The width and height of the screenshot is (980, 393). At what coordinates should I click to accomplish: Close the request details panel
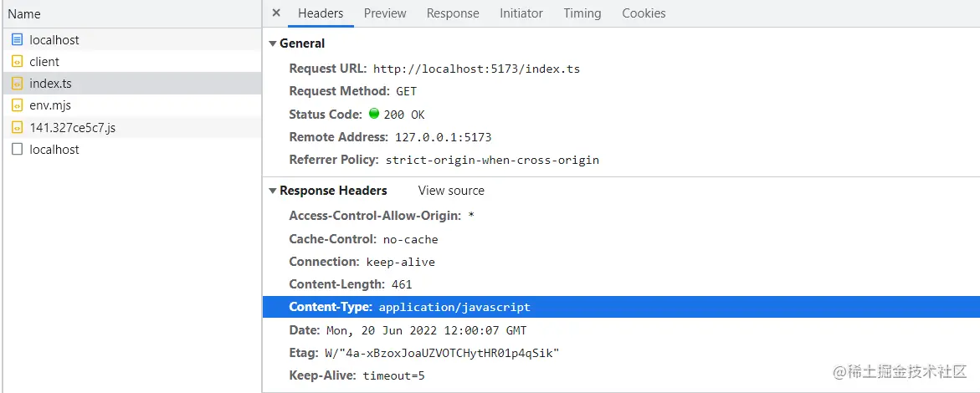coord(276,13)
